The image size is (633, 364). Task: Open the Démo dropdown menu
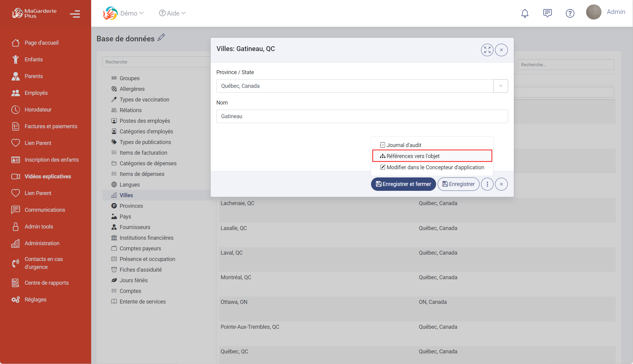tap(132, 13)
